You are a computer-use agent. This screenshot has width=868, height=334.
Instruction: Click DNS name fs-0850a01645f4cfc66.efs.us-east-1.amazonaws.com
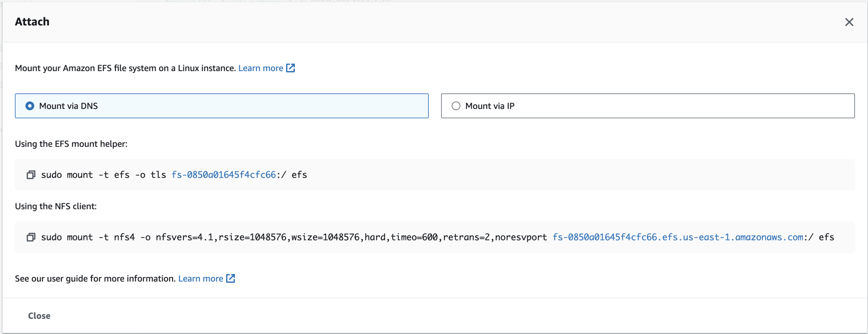tap(678, 237)
